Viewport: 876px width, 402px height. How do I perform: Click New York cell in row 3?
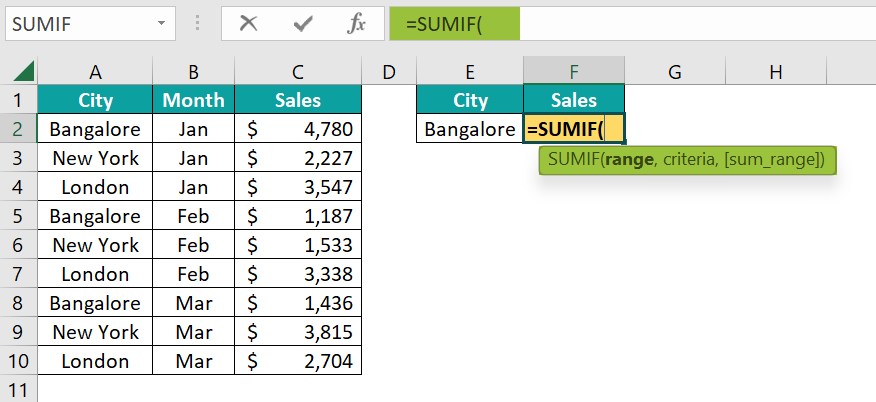tap(95, 158)
